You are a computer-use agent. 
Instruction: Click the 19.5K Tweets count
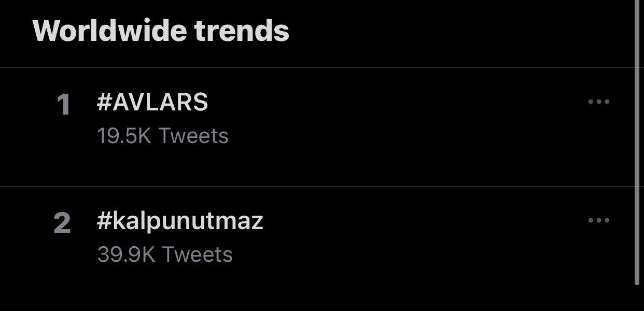click(162, 136)
